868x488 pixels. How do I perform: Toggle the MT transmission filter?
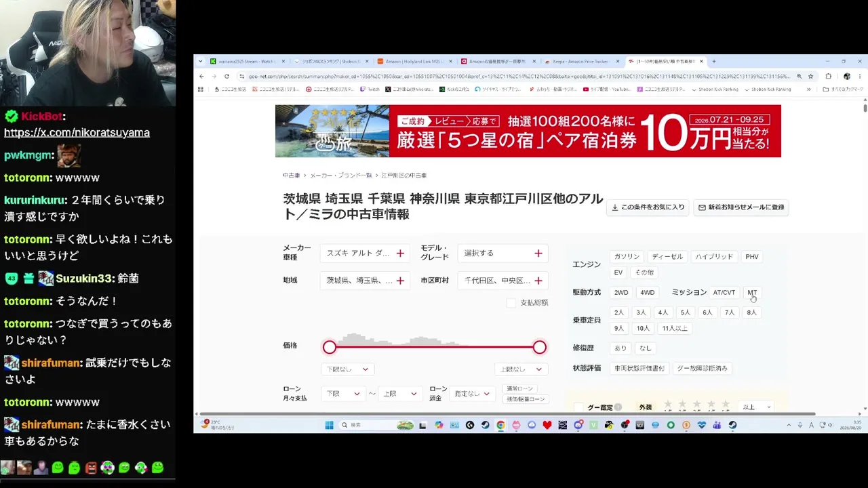(752, 293)
